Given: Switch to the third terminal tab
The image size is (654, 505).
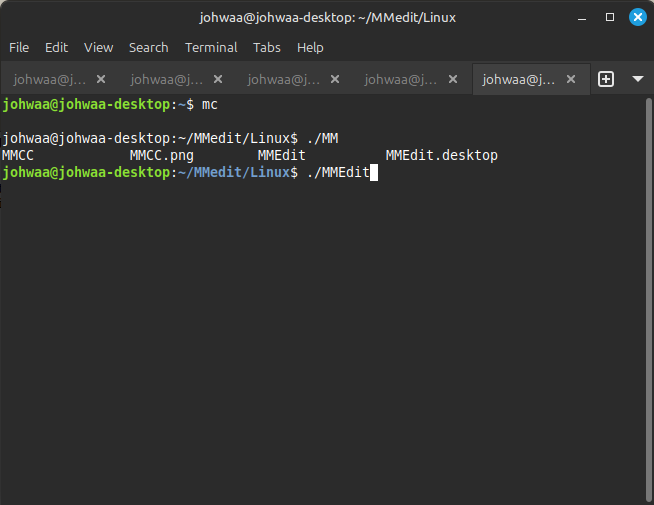Looking at the screenshot, I should [283, 79].
